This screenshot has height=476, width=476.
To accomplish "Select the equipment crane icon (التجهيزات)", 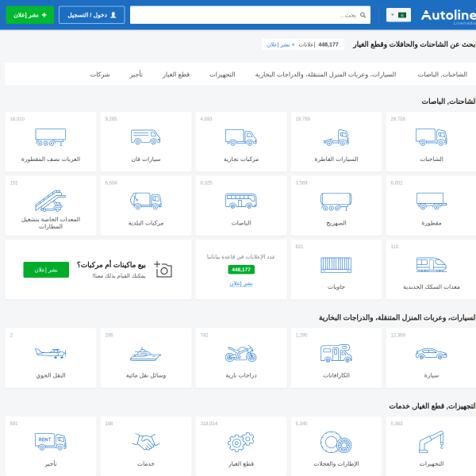I will [431, 442].
